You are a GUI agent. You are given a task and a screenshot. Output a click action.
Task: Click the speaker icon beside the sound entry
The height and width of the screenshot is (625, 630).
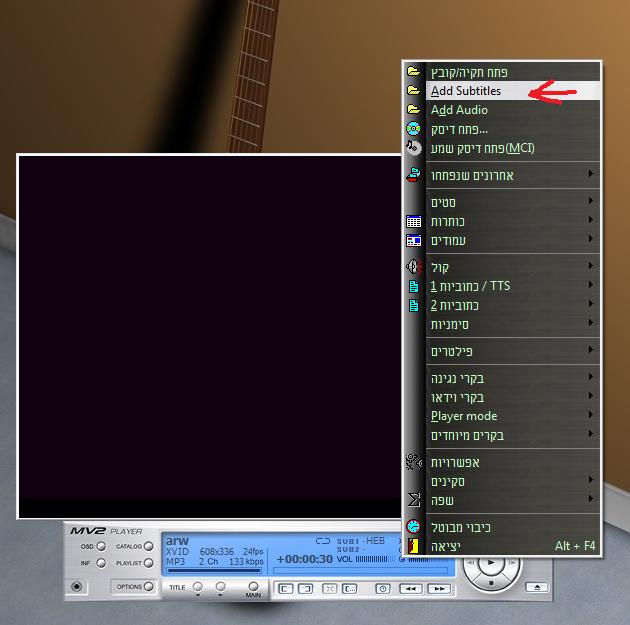coord(414,267)
